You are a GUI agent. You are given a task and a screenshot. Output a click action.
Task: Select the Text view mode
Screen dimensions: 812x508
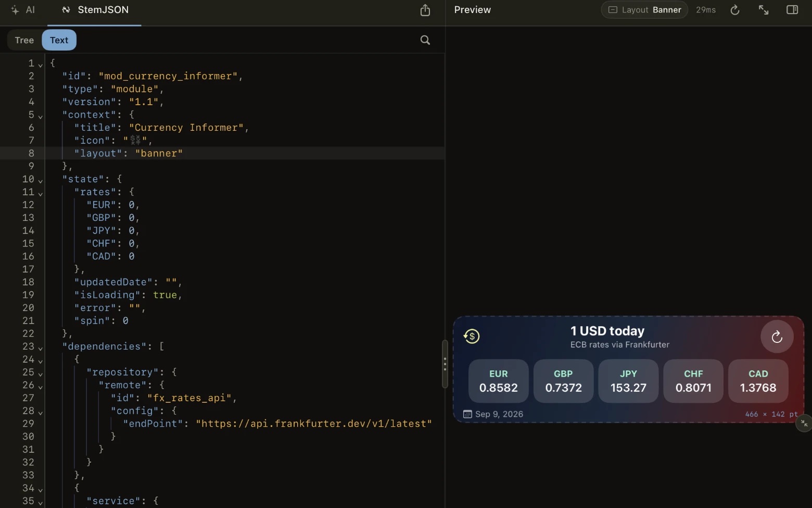[59, 40]
